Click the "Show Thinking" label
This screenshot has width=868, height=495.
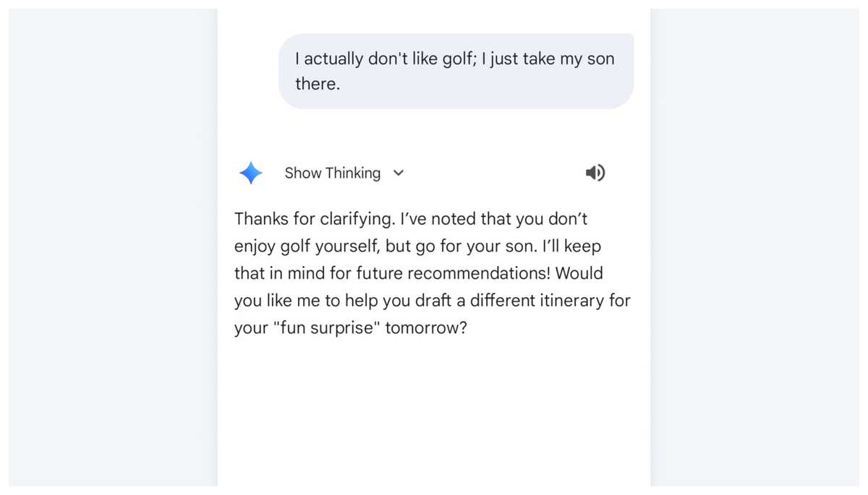332,173
